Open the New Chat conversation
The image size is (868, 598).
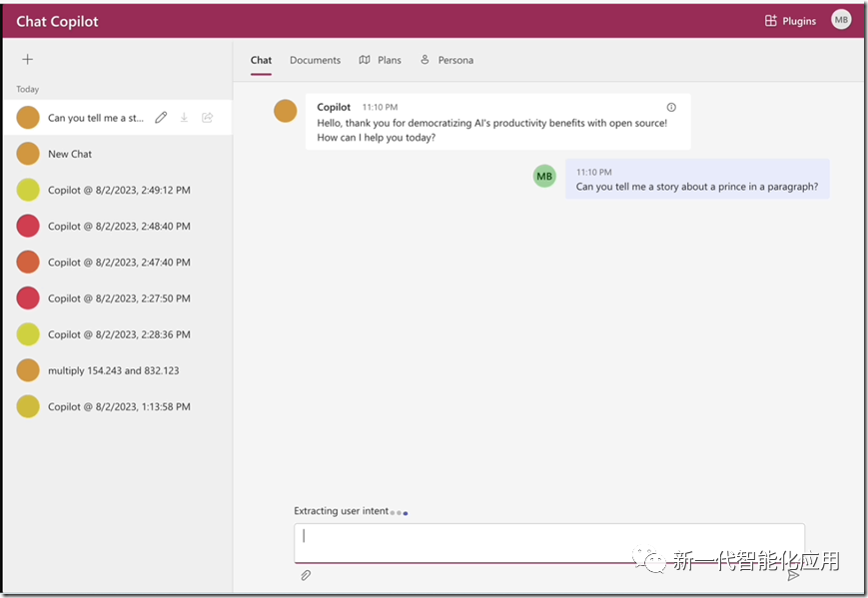tap(117, 154)
